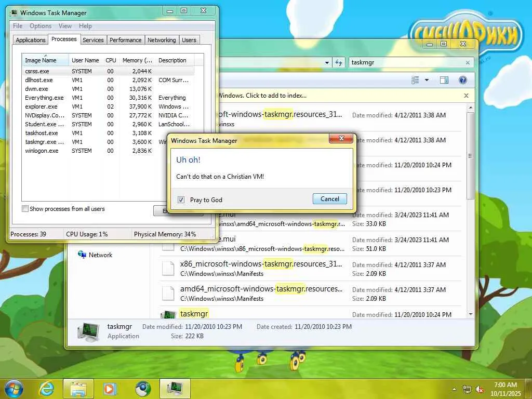Open the File menu in Task Manager
Viewport: 532px width, 399px height.
click(x=18, y=26)
